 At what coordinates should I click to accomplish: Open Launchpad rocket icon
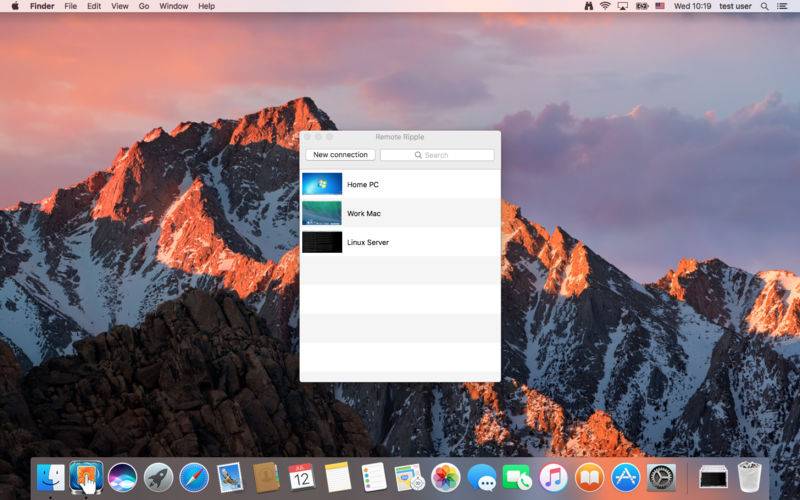(158, 477)
